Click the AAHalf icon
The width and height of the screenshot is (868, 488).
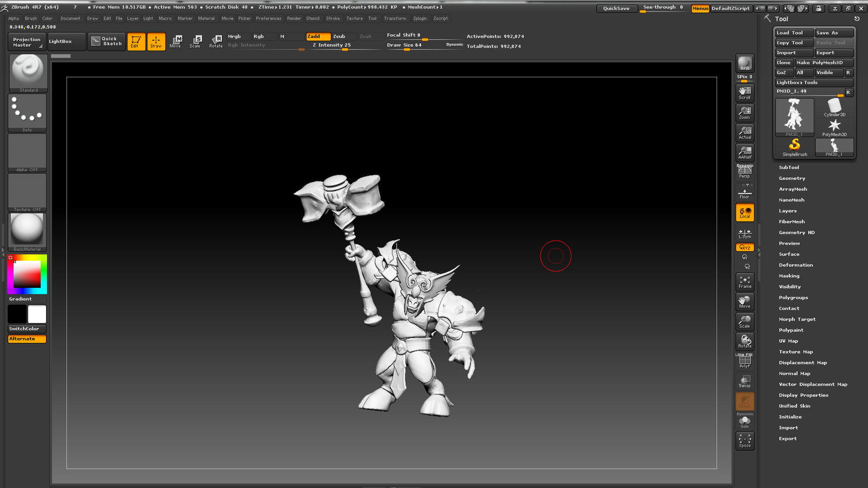tap(745, 152)
